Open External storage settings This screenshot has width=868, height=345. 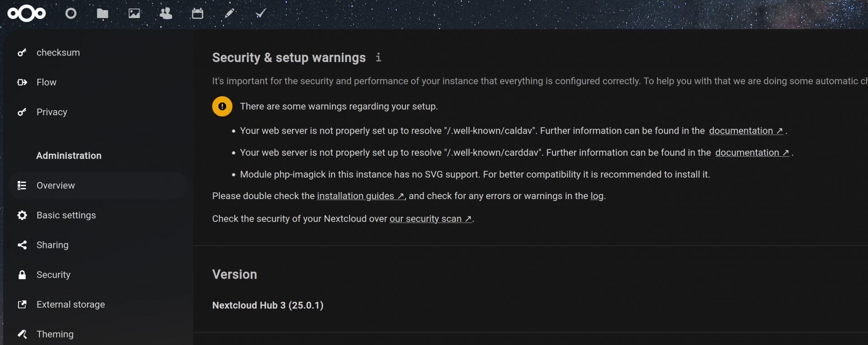[x=98, y=305]
